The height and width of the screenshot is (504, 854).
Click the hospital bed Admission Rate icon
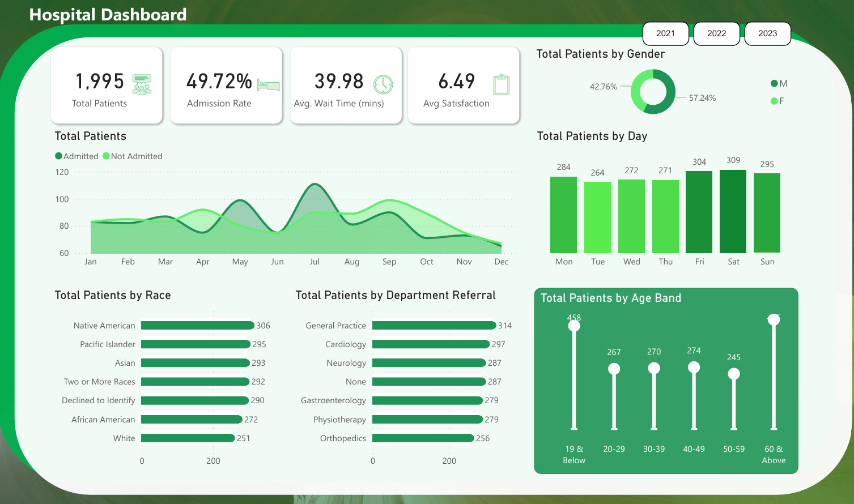click(x=268, y=85)
